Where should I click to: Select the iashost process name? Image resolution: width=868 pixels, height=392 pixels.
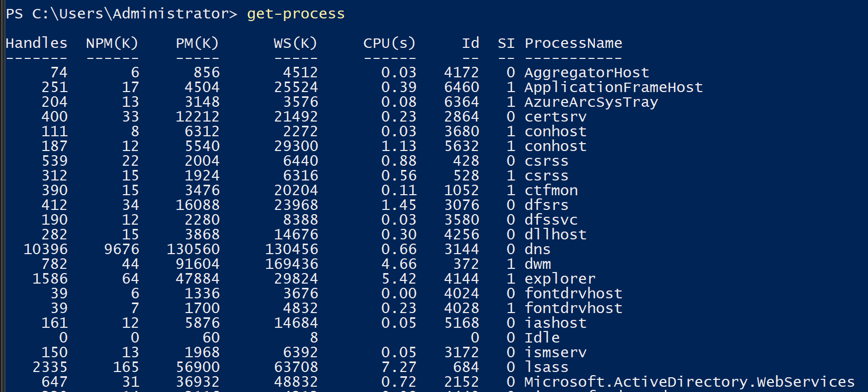pos(555,323)
